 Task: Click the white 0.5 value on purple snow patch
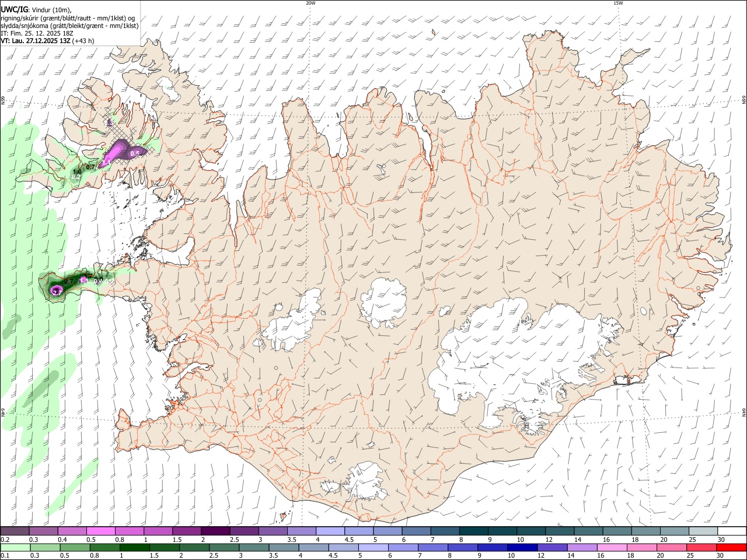pos(135,153)
